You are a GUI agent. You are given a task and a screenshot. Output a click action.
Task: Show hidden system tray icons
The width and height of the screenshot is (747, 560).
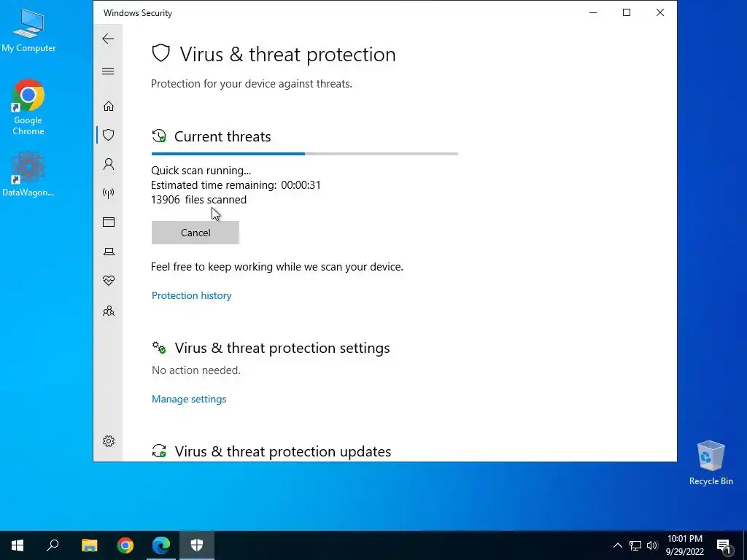pos(617,545)
